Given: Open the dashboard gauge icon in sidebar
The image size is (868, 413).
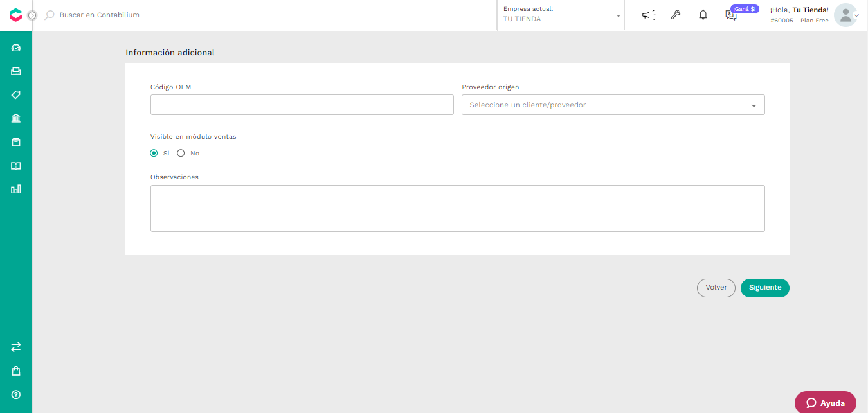Looking at the screenshot, I should tap(16, 48).
